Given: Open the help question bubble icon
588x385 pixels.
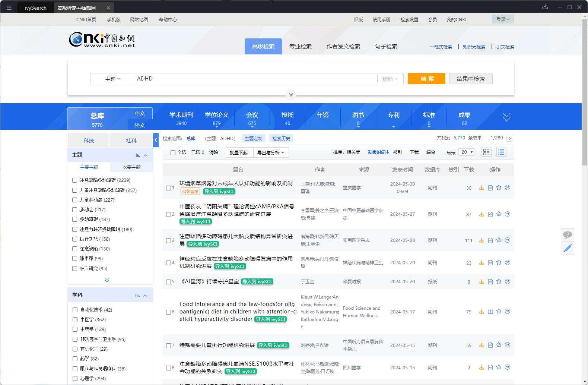Looking at the screenshot, I should (x=568, y=235).
